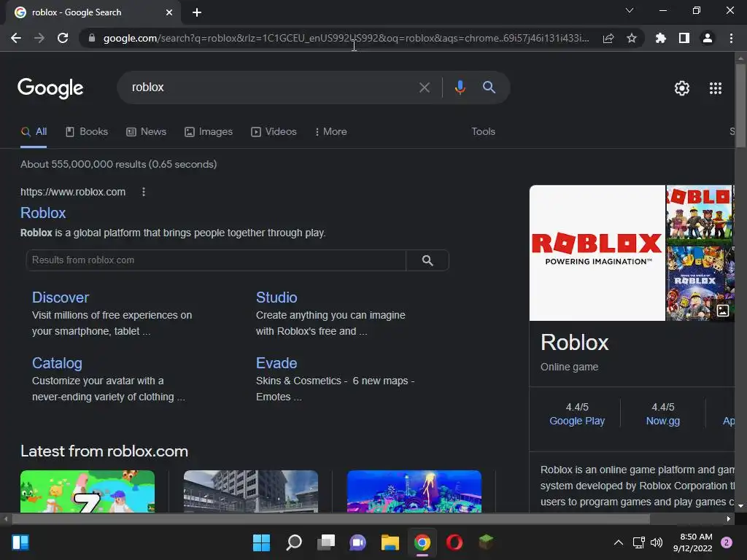This screenshot has width=747, height=560.
Task: Open Google Play rating link
Action: [x=577, y=421]
